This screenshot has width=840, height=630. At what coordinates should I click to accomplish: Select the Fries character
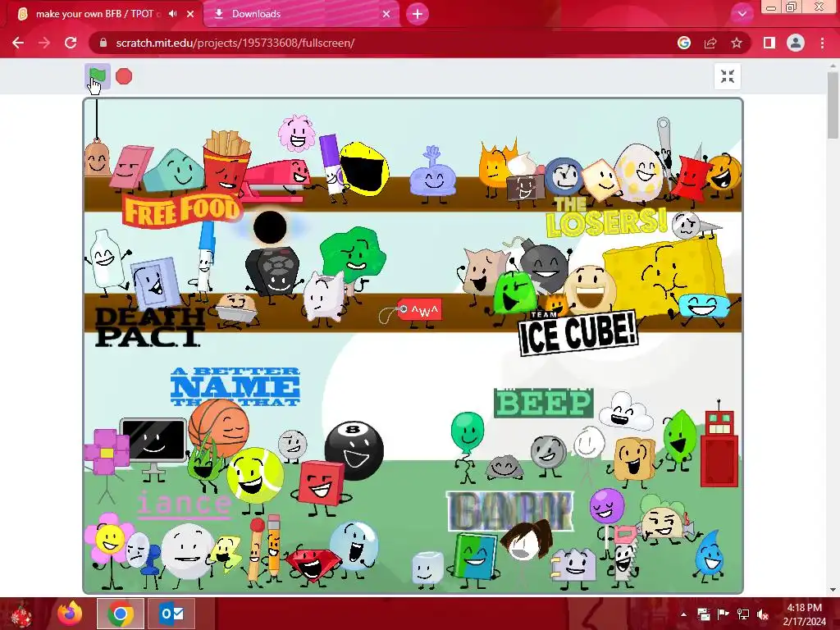226,161
